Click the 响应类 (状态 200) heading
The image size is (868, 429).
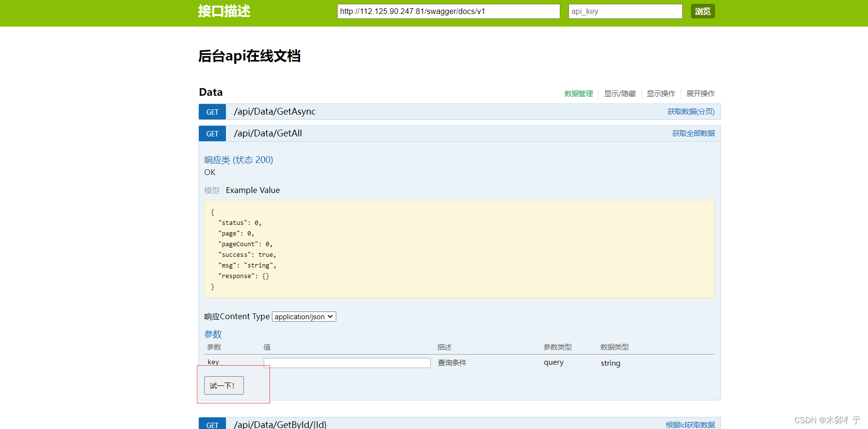tap(239, 160)
